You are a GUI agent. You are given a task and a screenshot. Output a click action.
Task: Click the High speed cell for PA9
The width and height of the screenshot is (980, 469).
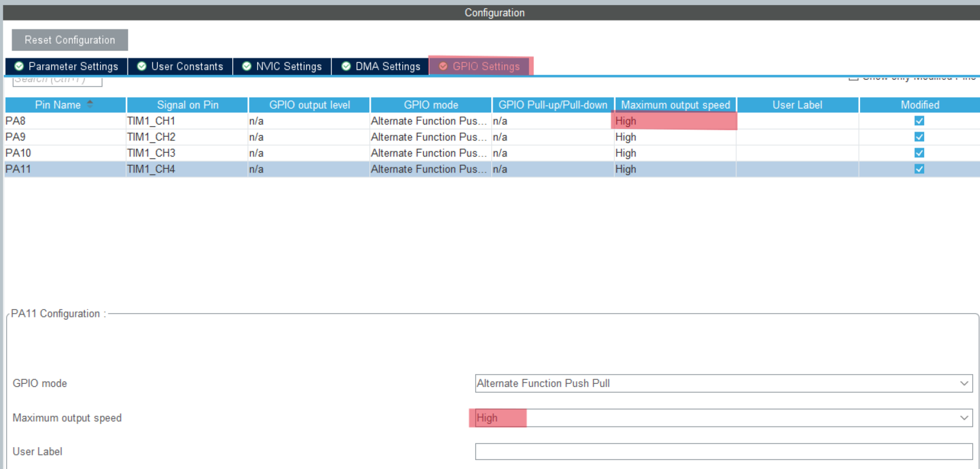[x=675, y=137]
